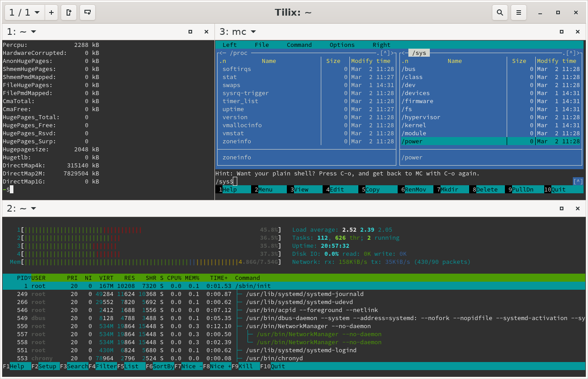588x379 pixels.
Task: Close terminal 1 pane
Action: (206, 32)
